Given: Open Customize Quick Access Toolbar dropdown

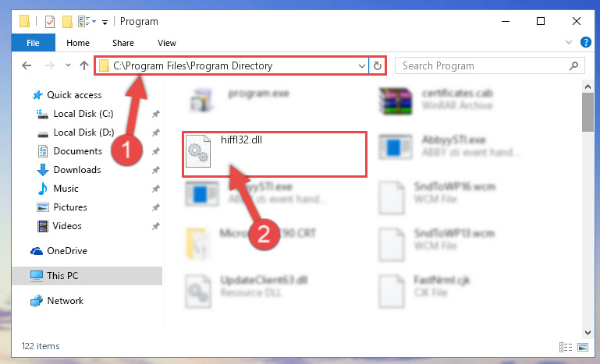Looking at the screenshot, I should coord(105,22).
